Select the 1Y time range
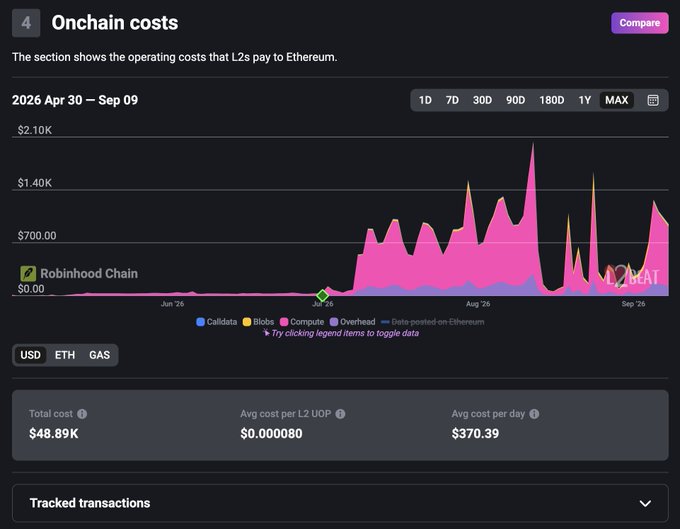This screenshot has height=529, width=680. pos(585,100)
